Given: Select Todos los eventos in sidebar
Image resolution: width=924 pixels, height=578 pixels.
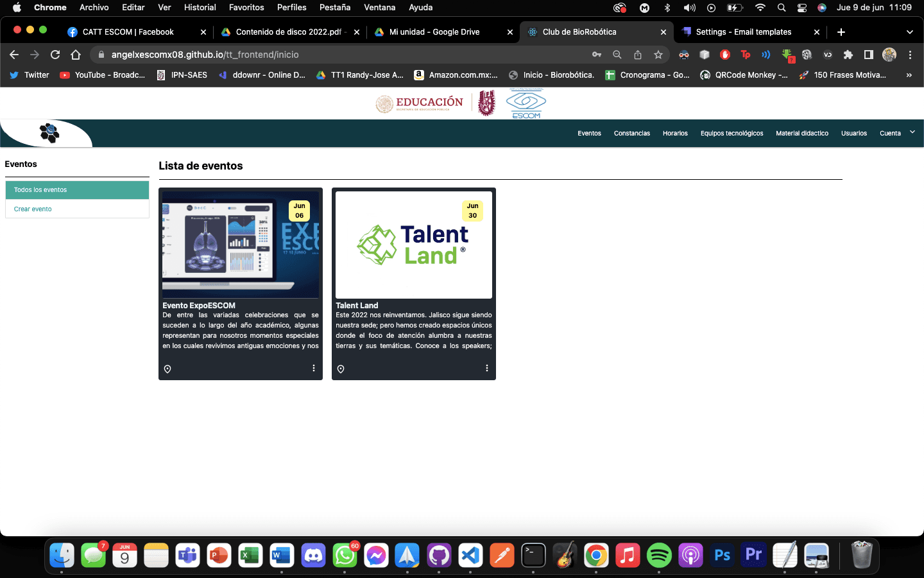Looking at the screenshot, I should (x=77, y=190).
